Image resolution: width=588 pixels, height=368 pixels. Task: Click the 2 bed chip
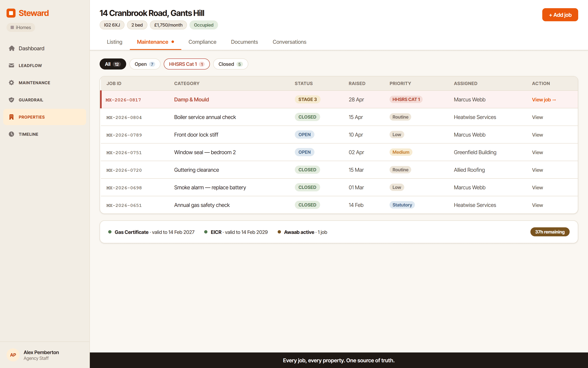pyautogui.click(x=137, y=25)
